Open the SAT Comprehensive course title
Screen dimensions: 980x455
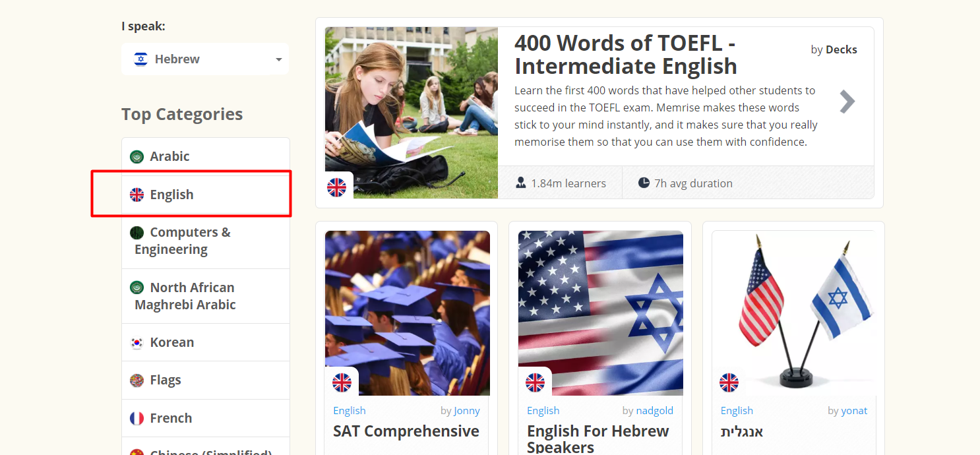point(406,431)
